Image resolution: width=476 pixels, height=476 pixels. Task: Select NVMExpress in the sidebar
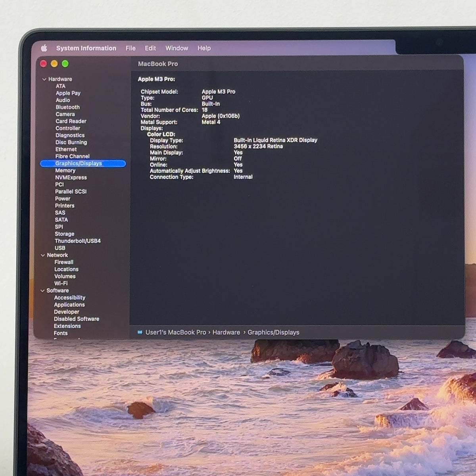(x=71, y=178)
